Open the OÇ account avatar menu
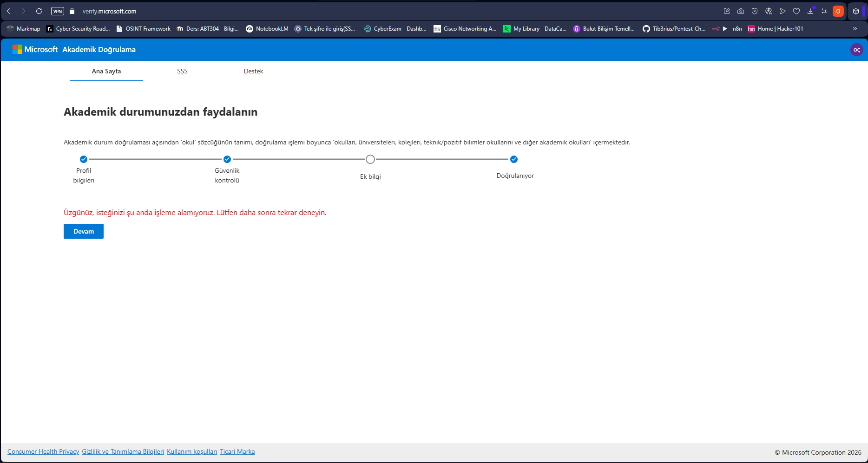This screenshot has height=463, width=868. coord(856,50)
